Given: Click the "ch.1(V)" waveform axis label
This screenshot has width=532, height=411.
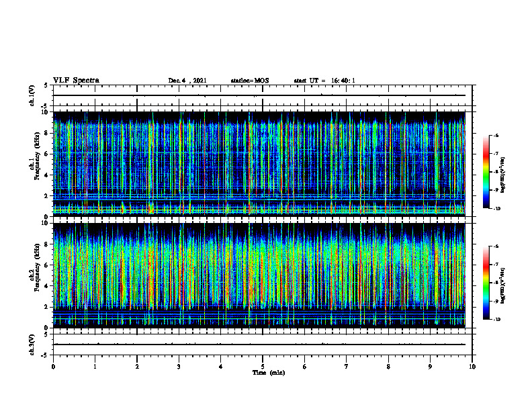Looking at the screenshot, I should coord(32,95).
